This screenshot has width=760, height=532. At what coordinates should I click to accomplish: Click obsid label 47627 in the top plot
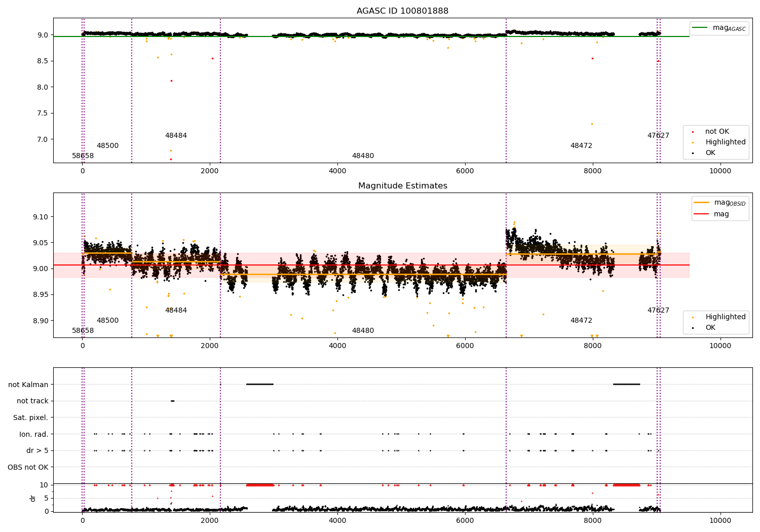pyautogui.click(x=658, y=136)
